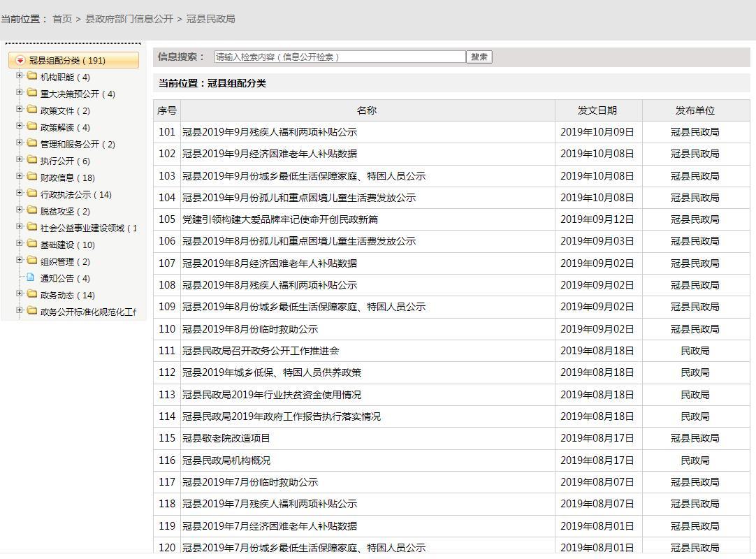The height and width of the screenshot is (559, 756).
Task: Open 冠县2019年9月份孤儿和重点困境儿童生活费发放公示
Action: coord(299,198)
